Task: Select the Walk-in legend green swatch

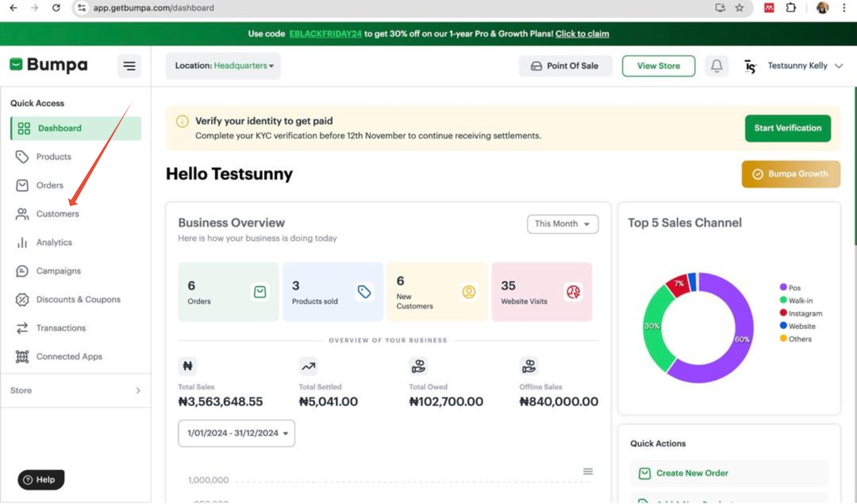Action: (x=783, y=300)
